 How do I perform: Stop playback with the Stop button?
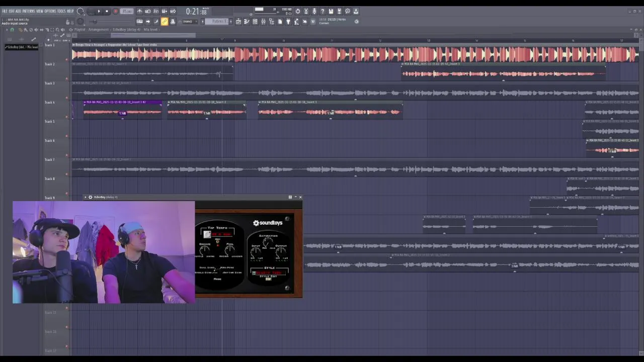click(107, 11)
